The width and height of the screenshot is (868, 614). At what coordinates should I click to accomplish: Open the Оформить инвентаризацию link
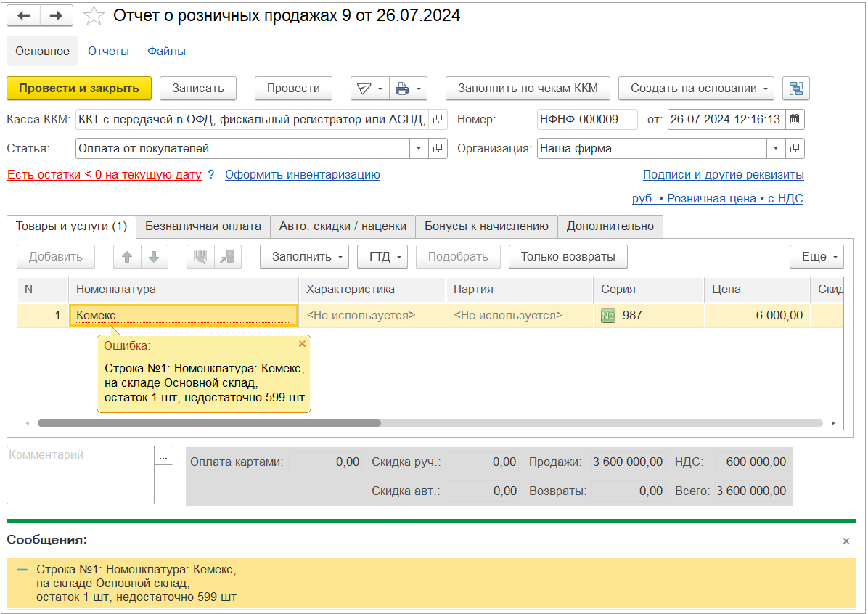coord(302,174)
